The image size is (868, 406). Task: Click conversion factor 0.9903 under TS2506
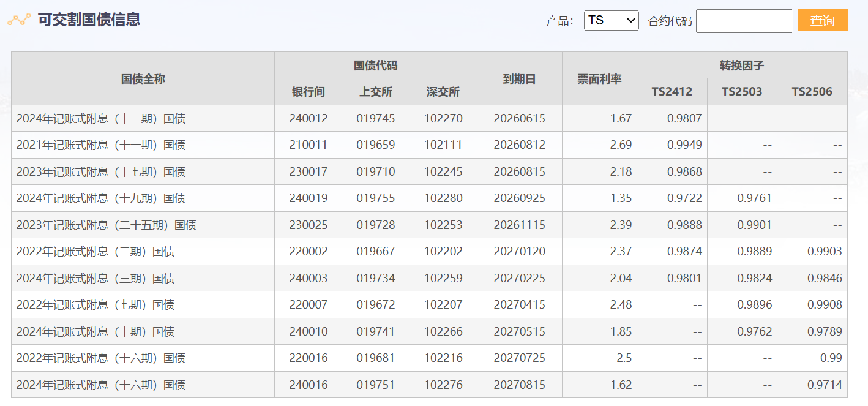pyautogui.click(x=824, y=252)
